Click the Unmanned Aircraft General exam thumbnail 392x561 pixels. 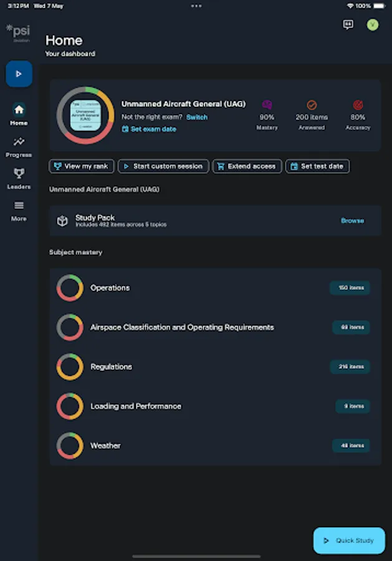tap(85, 115)
